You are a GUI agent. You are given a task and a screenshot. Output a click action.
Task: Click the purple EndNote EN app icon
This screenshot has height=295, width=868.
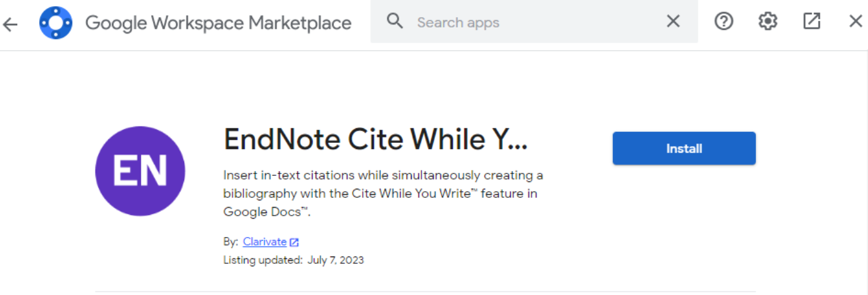coord(140,171)
